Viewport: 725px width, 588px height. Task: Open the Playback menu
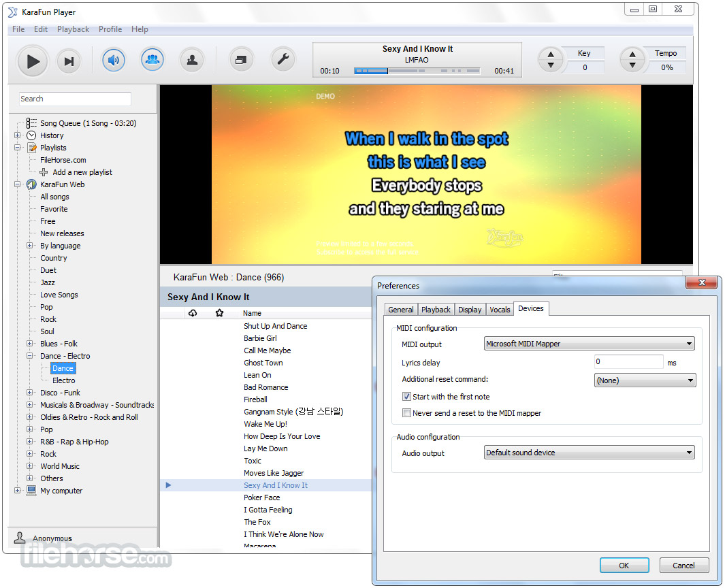pyautogui.click(x=73, y=29)
